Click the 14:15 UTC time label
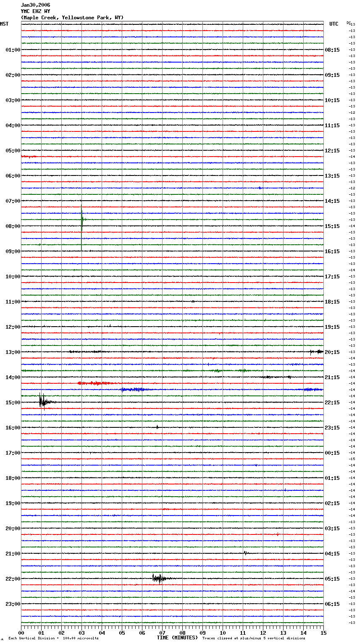Screen dimensions: 357x644 tap(332, 201)
